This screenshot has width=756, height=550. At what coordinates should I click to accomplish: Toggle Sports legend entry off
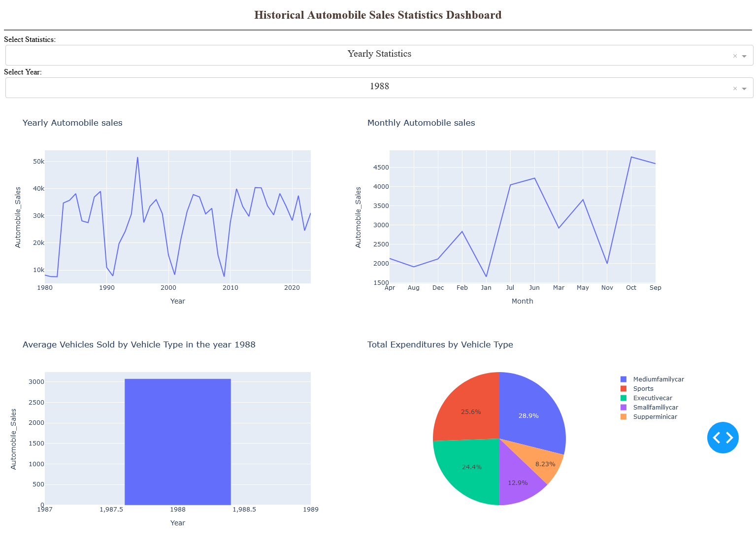[x=643, y=389]
